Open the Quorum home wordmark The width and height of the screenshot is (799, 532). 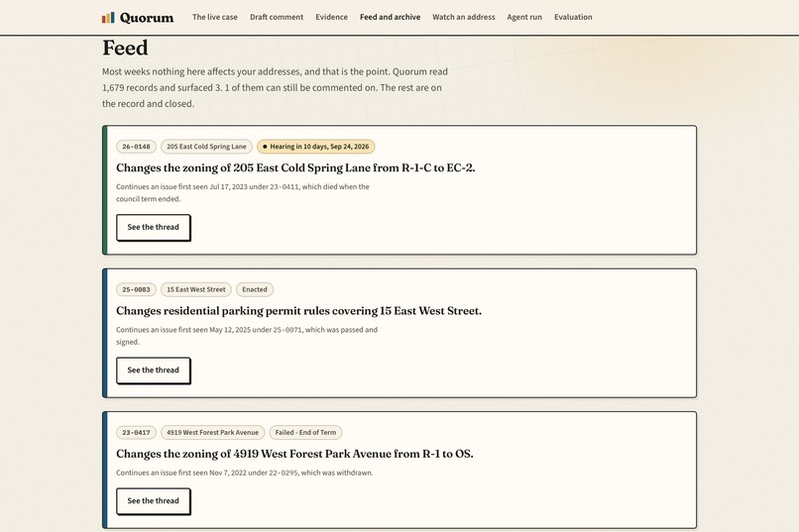click(x=147, y=18)
